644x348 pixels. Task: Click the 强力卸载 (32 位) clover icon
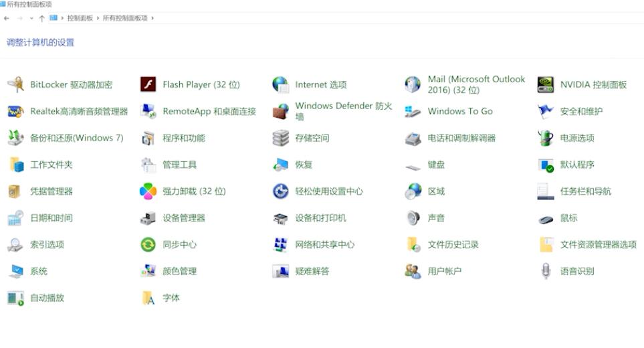tap(148, 191)
